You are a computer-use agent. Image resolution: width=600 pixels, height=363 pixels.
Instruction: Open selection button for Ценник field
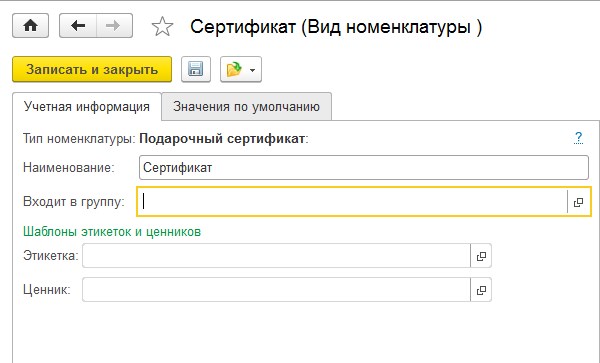click(x=481, y=290)
